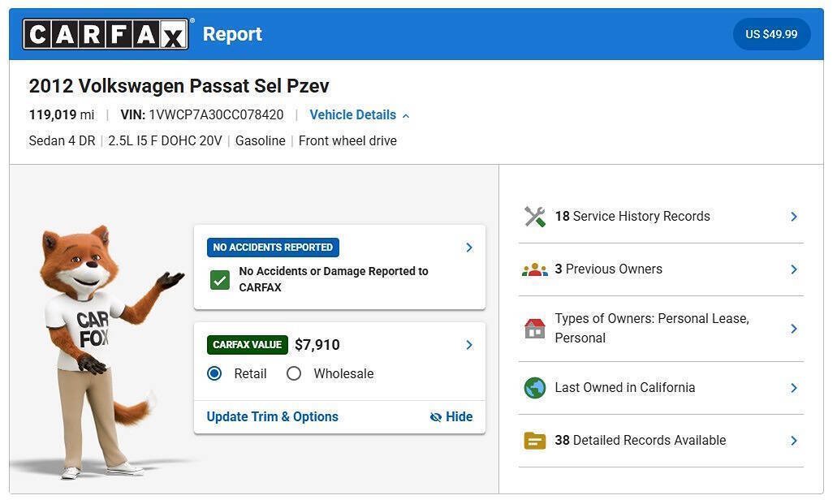
Task: Click the US $49.99 price button
Action: tap(771, 34)
